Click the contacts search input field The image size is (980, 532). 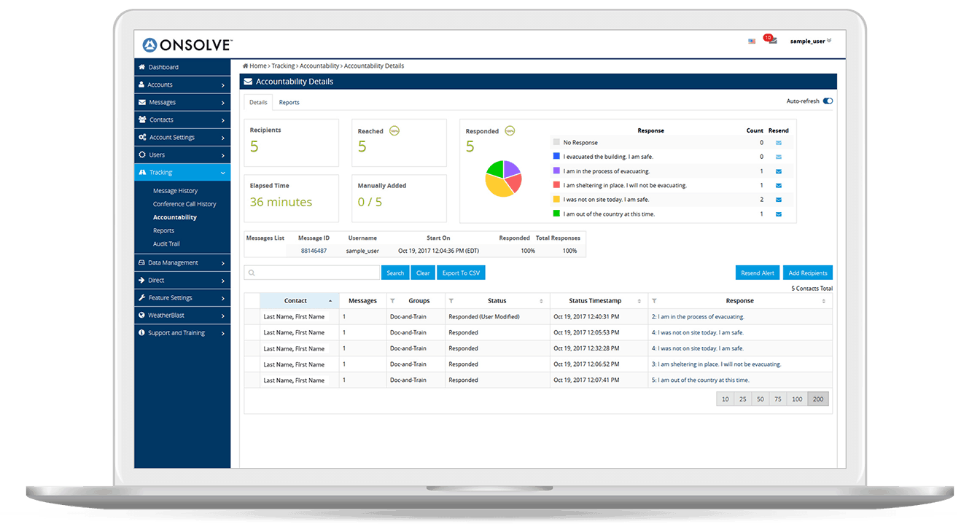click(312, 273)
